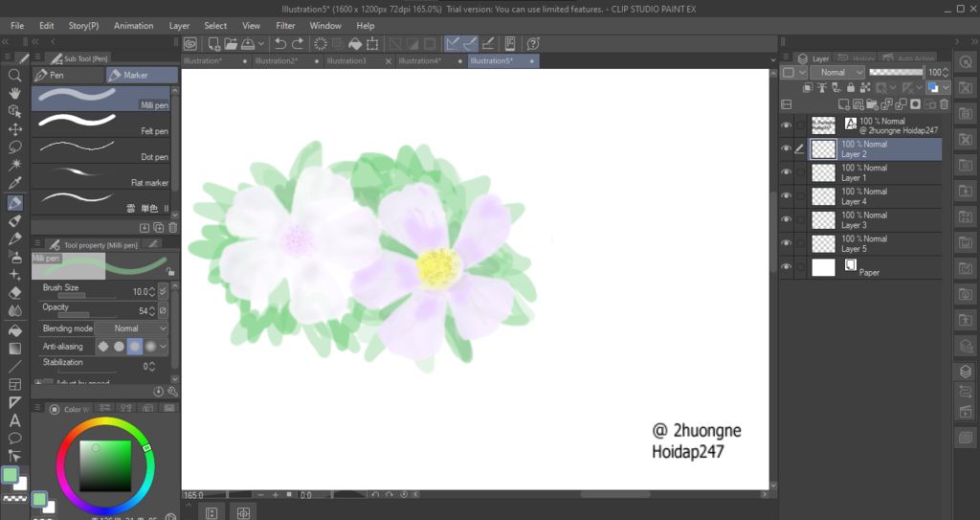Hide Layer 1 with eye icon
980x520 pixels.
(x=787, y=172)
